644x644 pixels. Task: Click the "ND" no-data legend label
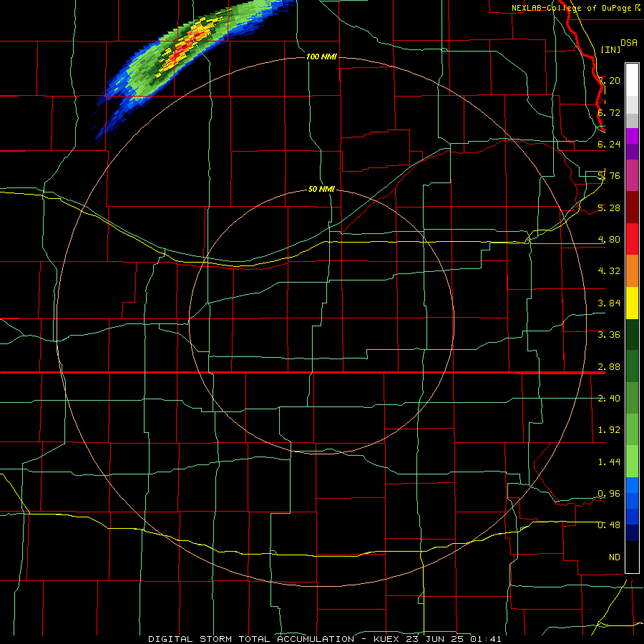(x=615, y=557)
